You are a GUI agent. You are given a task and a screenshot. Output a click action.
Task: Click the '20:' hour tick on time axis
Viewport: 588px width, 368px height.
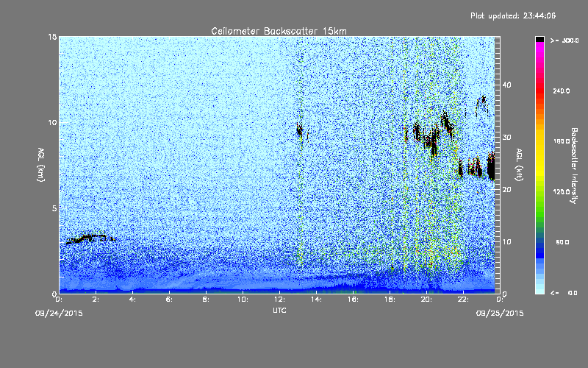tap(426, 300)
